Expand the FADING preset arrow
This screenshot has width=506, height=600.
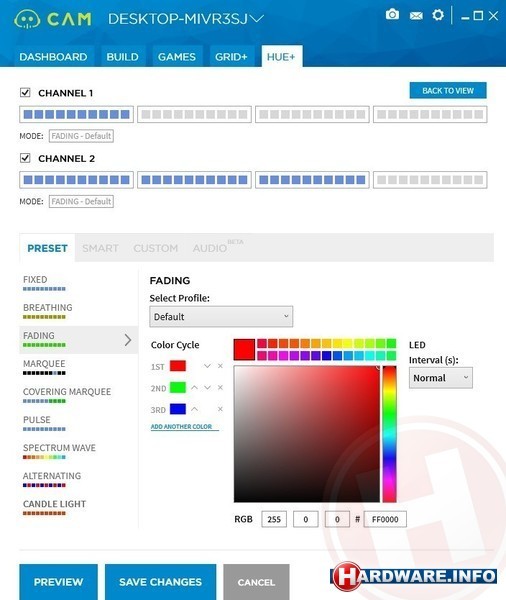[x=128, y=340]
